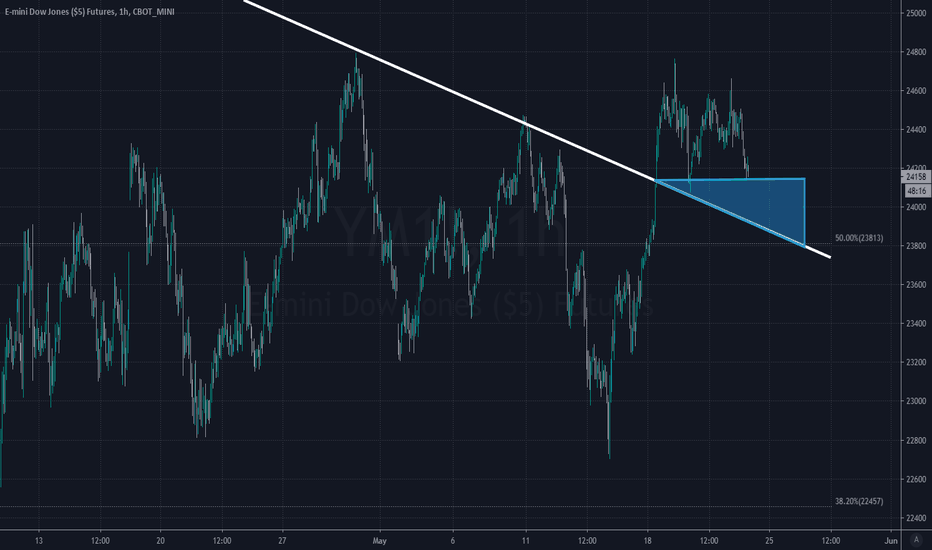
Task: Click the 12:00 label between 13 and 20
Action: tap(100, 540)
